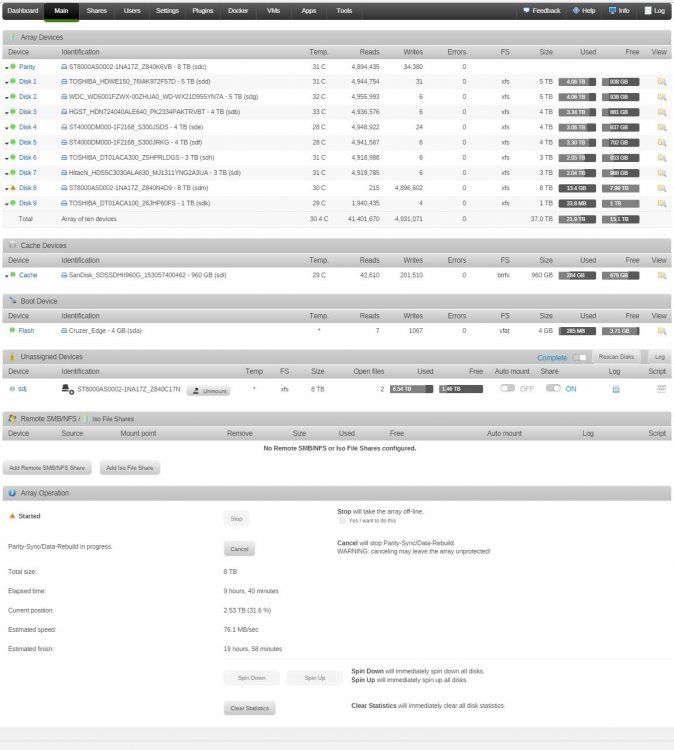Screen dimensions: 674x750
Task: Expand the Disk 2 arrow
Action: tap(7, 98)
